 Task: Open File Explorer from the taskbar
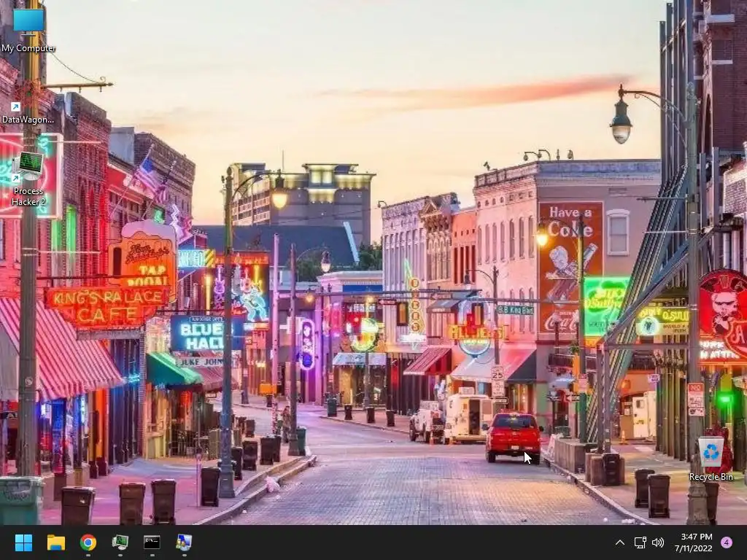[x=55, y=542]
